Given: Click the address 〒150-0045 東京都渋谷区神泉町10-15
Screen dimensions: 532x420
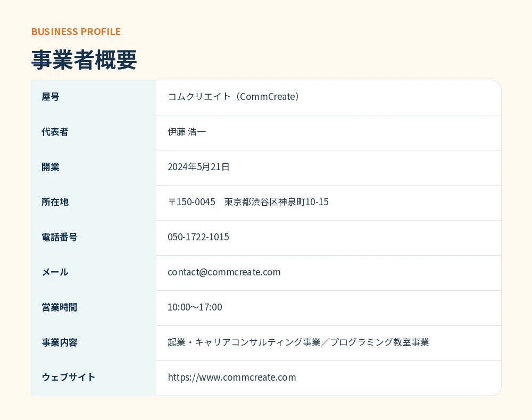Looking at the screenshot, I should (x=248, y=201).
